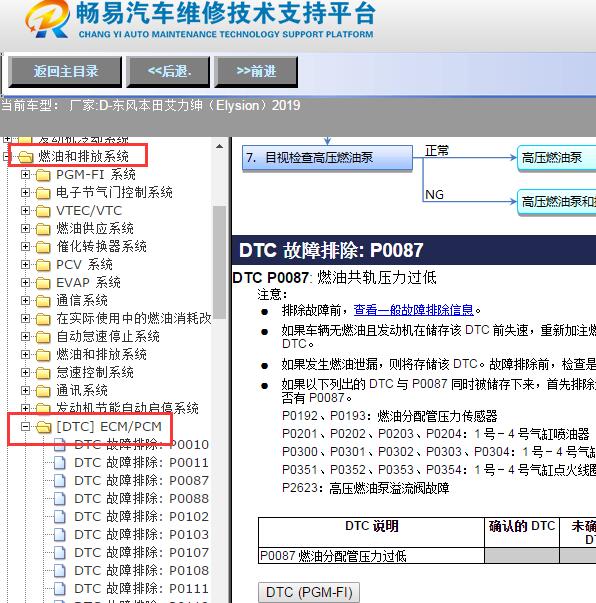This screenshot has height=603, width=596.
Task: Select the 发动机节能自动启停系统 folder label
Action: click(127, 408)
